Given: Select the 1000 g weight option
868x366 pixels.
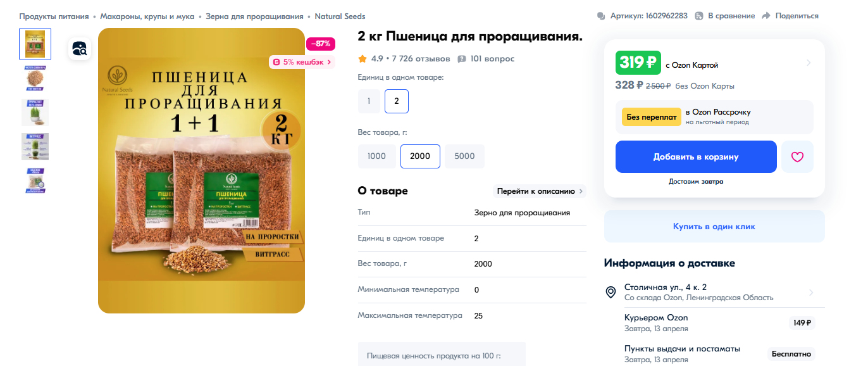Looking at the screenshot, I should [x=377, y=156].
